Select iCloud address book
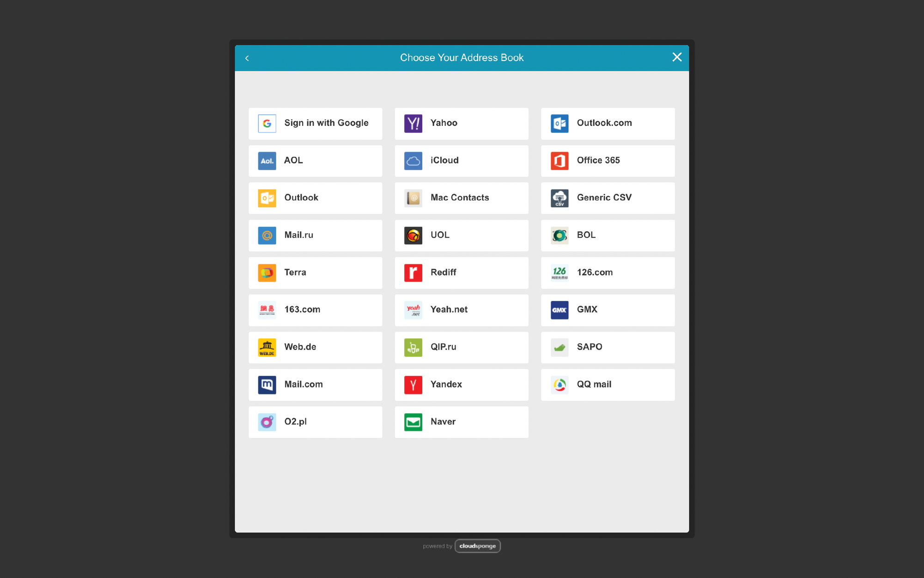This screenshot has height=578, width=924. (462, 160)
